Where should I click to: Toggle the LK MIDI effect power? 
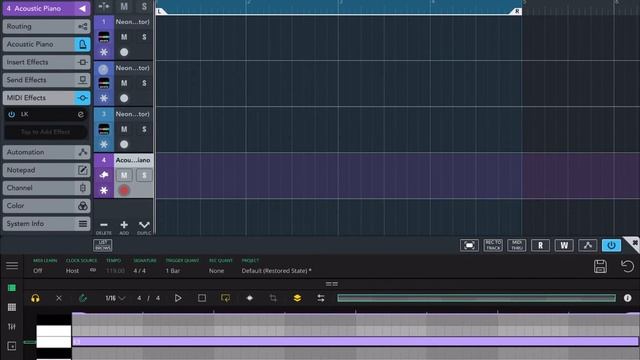(11, 114)
